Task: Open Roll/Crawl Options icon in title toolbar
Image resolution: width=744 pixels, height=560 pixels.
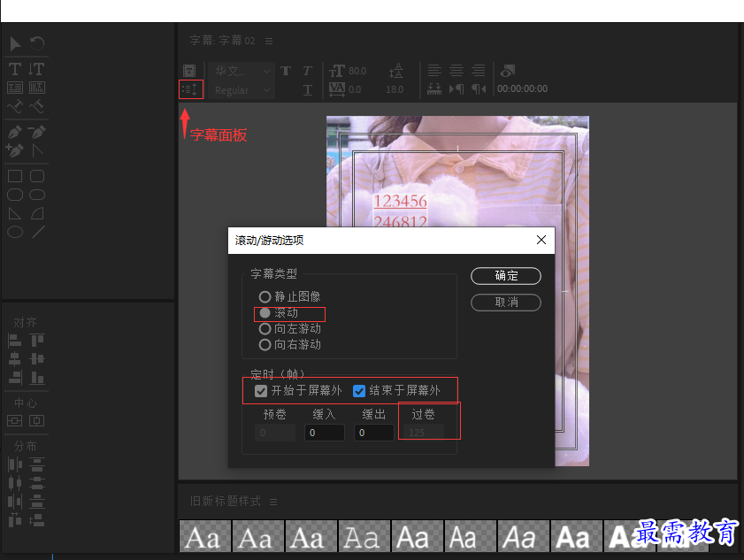Action: pos(191,89)
